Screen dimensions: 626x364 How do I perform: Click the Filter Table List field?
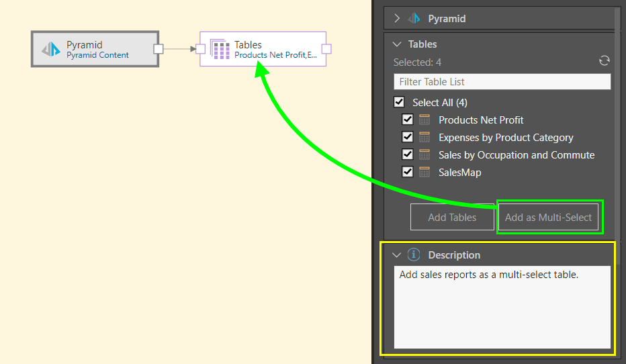502,82
